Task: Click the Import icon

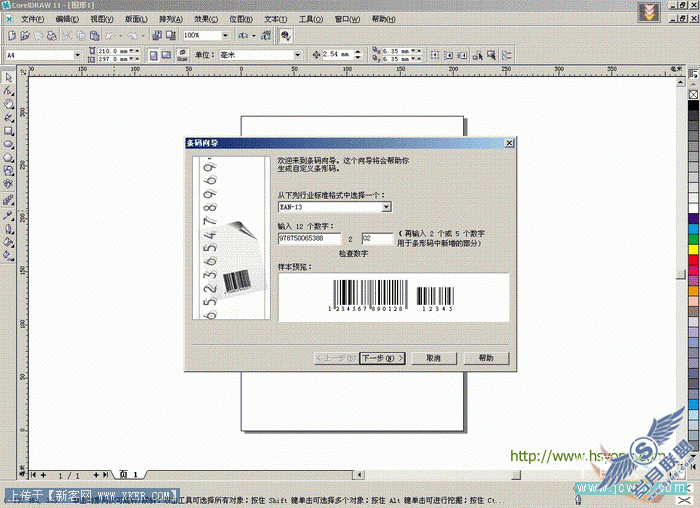Action: [157, 35]
